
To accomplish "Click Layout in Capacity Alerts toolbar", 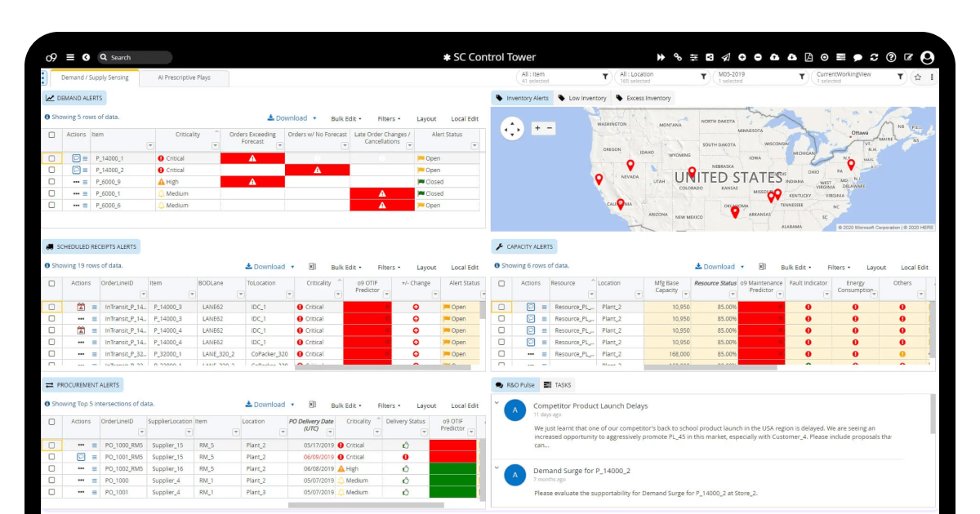I will coord(876,268).
